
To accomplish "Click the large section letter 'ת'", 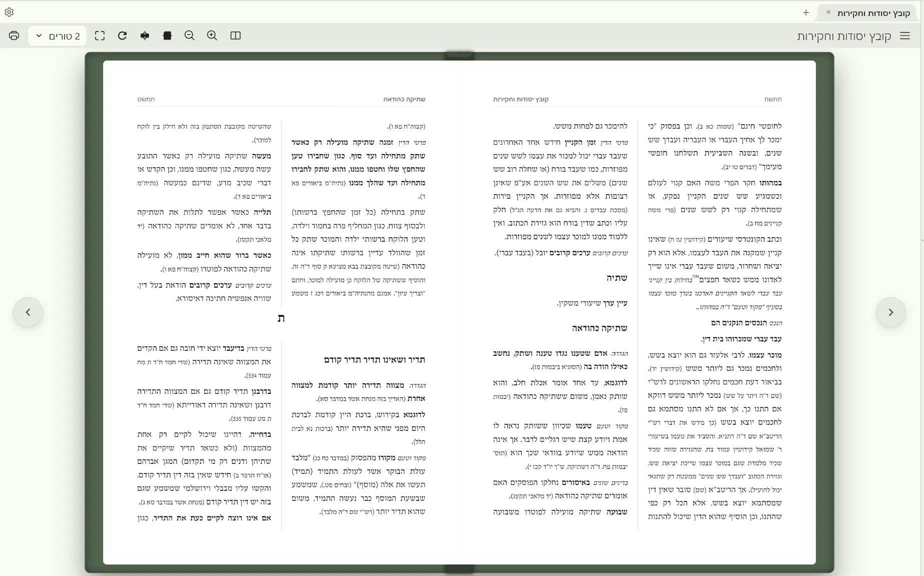I will point(281,318).
